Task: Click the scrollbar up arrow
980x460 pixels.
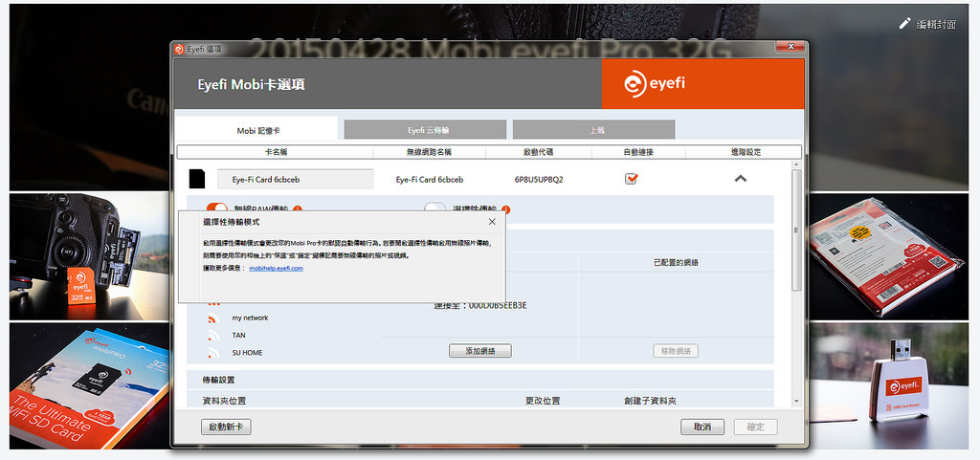Action: pos(796,165)
